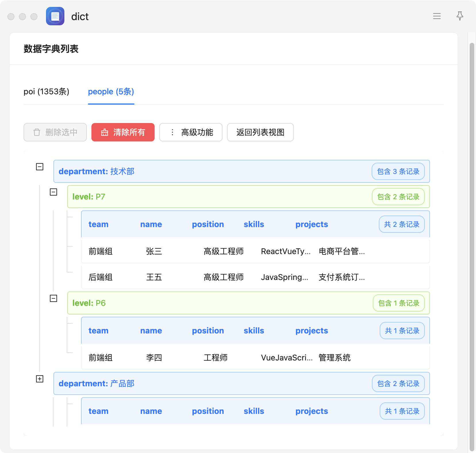Click the level: P6 header row

point(248,303)
